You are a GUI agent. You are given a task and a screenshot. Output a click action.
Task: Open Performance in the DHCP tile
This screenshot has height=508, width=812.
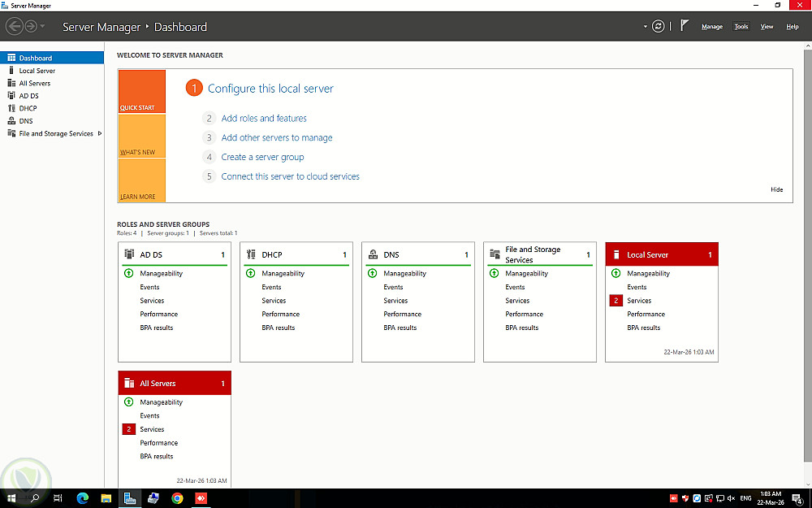(x=281, y=314)
